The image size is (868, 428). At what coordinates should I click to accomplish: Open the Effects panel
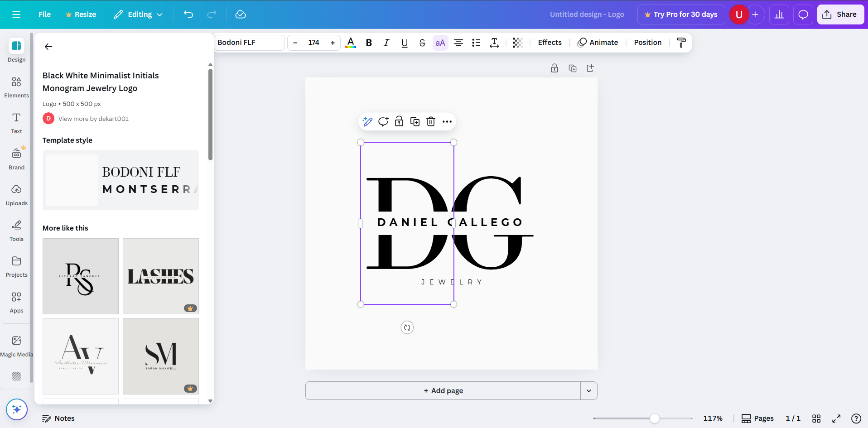550,42
